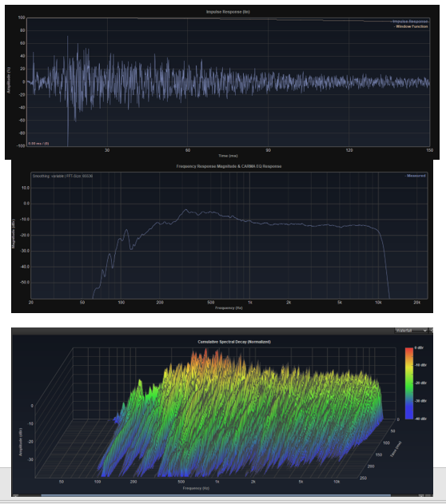446x504 pixels.
Task: Click the cursor readout in impulse plot corner
Action: tap(38, 144)
